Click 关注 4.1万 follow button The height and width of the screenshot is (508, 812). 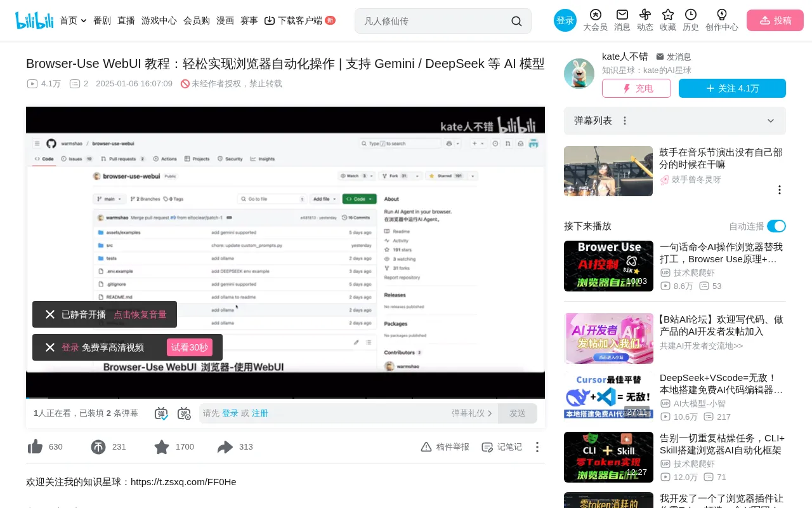pos(732,88)
